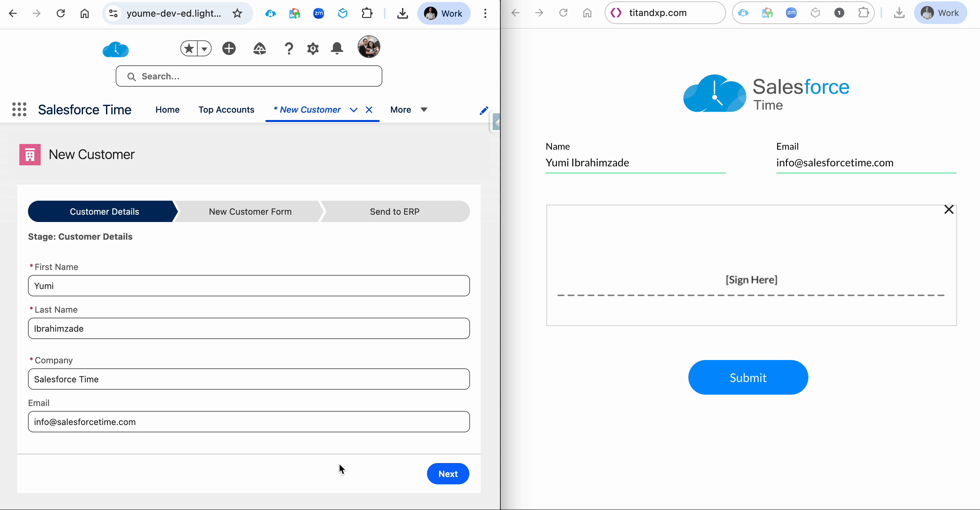Go back in the left browser window
The image size is (980, 510).
(x=13, y=14)
